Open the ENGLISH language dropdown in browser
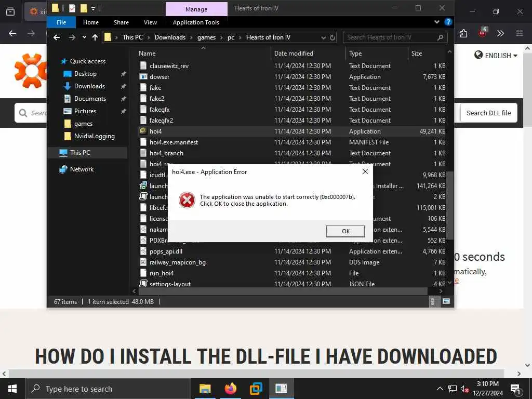The height and width of the screenshot is (399, 532). (496, 55)
